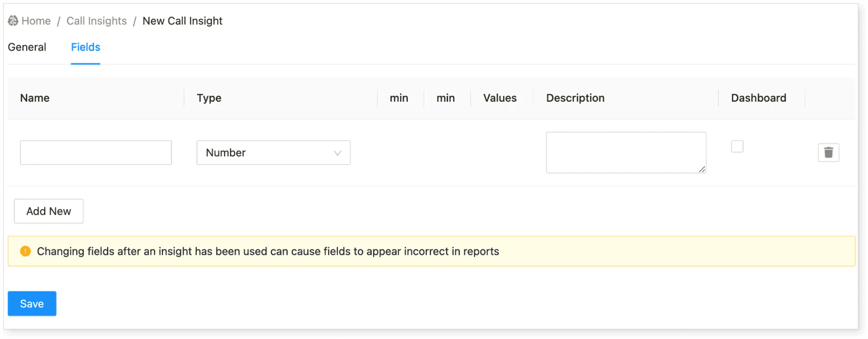Click the Values column header

click(x=500, y=98)
